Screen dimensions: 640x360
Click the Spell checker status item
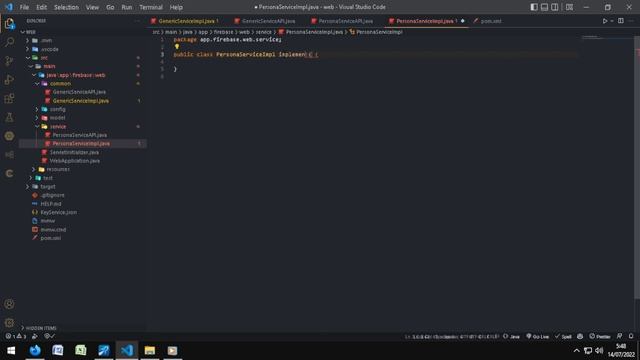coord(563,336)
